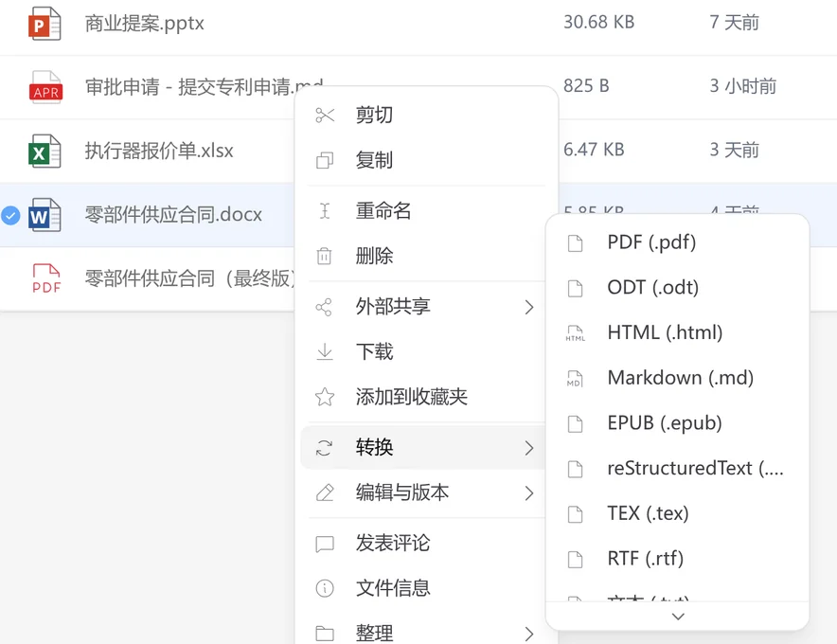Click the modified time 3 小时前
Viewport: 837px width, 644px height.
pos(743,86)
